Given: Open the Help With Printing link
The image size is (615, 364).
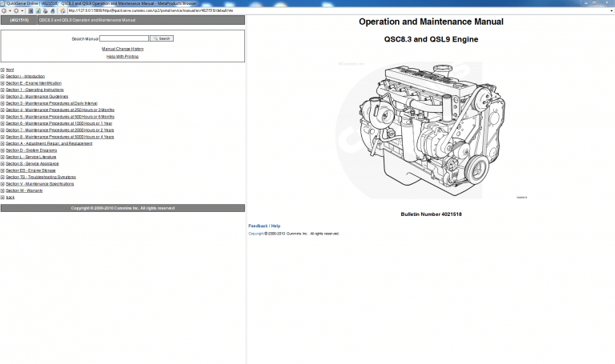Looking at the screenshot, I should pos(123,57).
